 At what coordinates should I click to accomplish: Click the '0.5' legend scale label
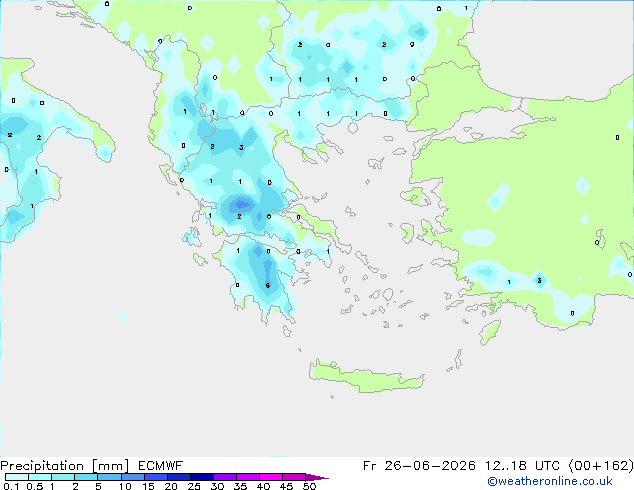point(35,486)
